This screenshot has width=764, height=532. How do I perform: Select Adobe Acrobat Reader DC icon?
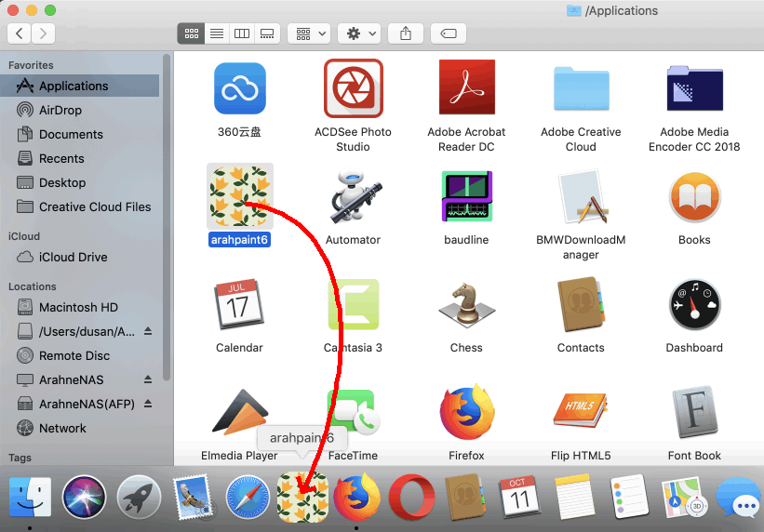pyautogui.click(x=467, y=86)
